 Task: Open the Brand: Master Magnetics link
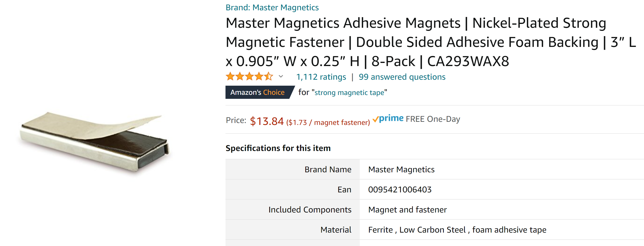click(272, 7)
